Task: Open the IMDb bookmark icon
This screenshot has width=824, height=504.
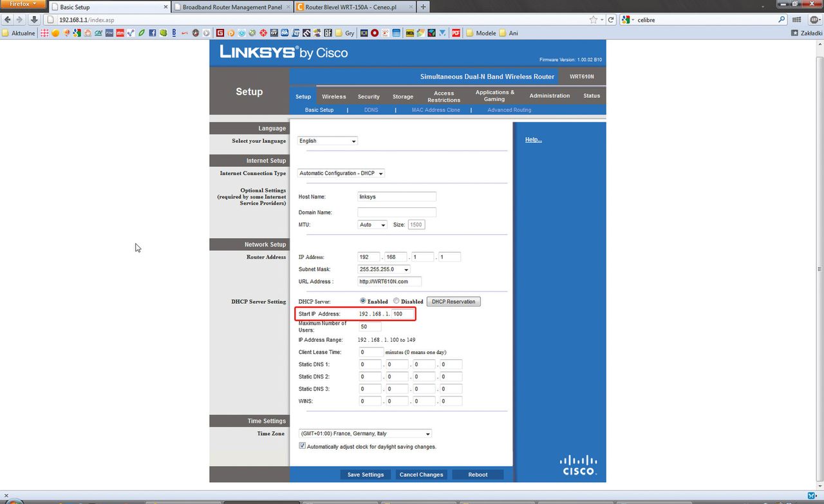Action: tap(410, 33)
